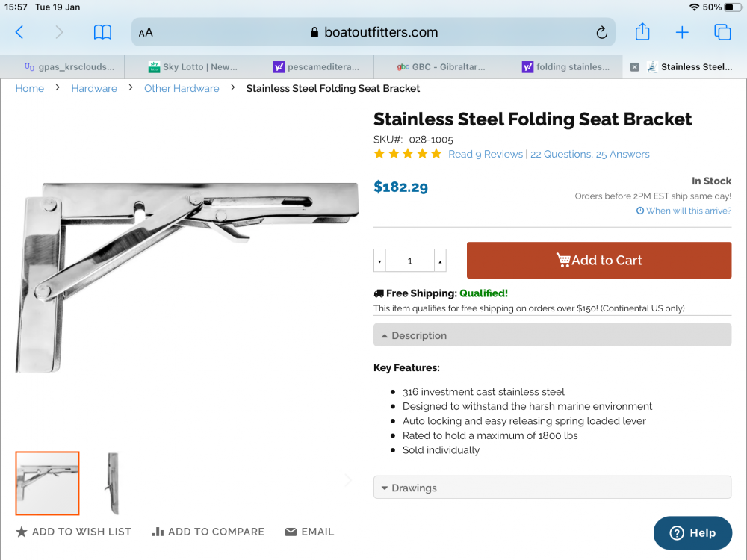Open a new tab with plus icon
This screenshot has height=560, width=747.
[x=682, y=32]
